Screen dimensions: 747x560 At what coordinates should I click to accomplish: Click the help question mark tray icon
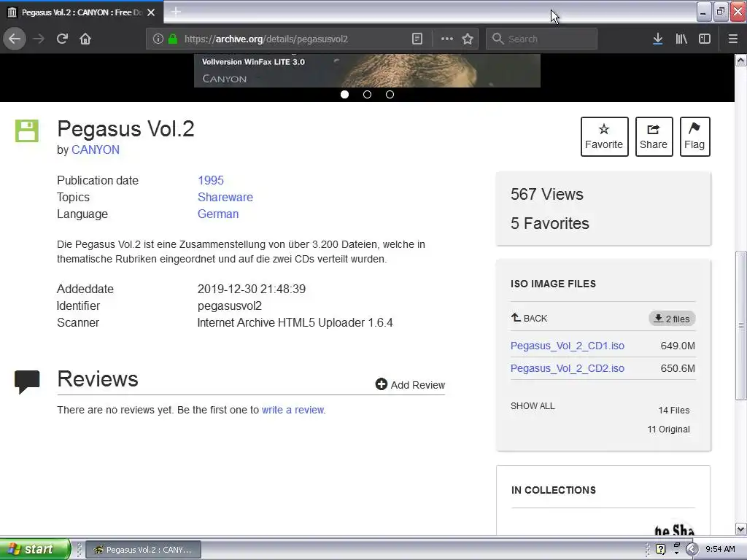coord(660,549)
